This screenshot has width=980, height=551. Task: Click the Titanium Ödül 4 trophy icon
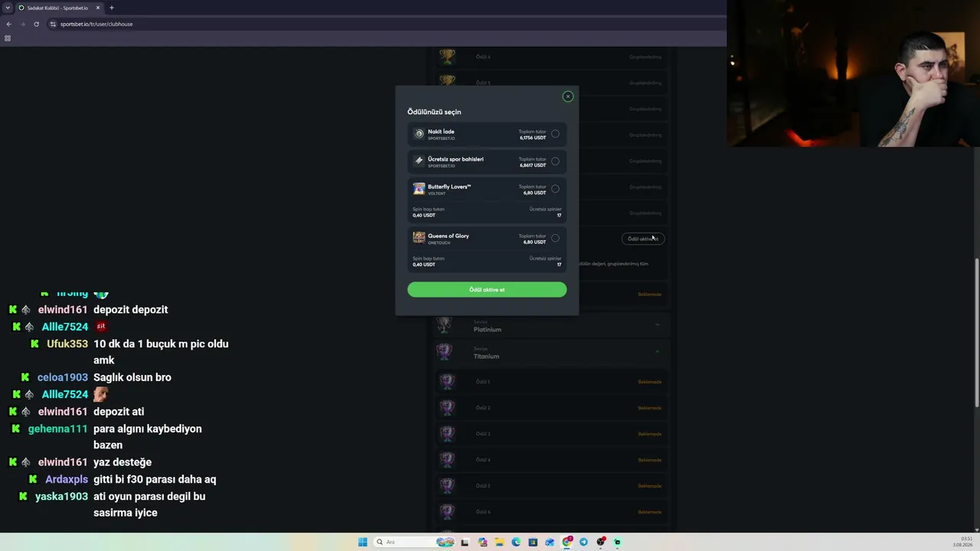click(x=447, y=460)
